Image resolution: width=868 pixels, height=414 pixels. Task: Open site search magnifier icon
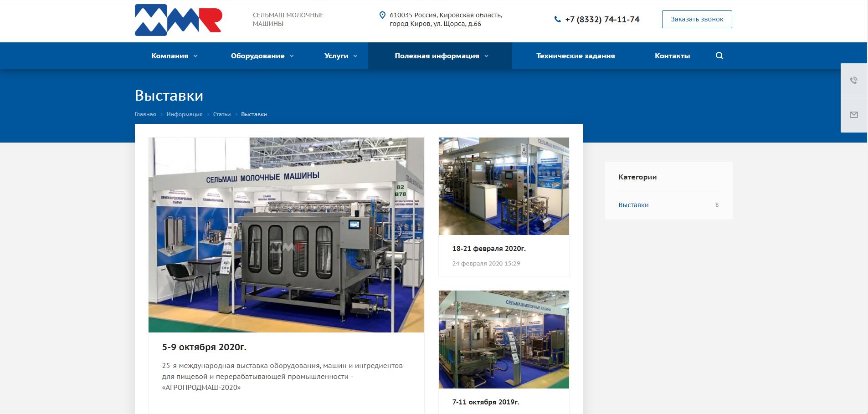pos(719,56)
